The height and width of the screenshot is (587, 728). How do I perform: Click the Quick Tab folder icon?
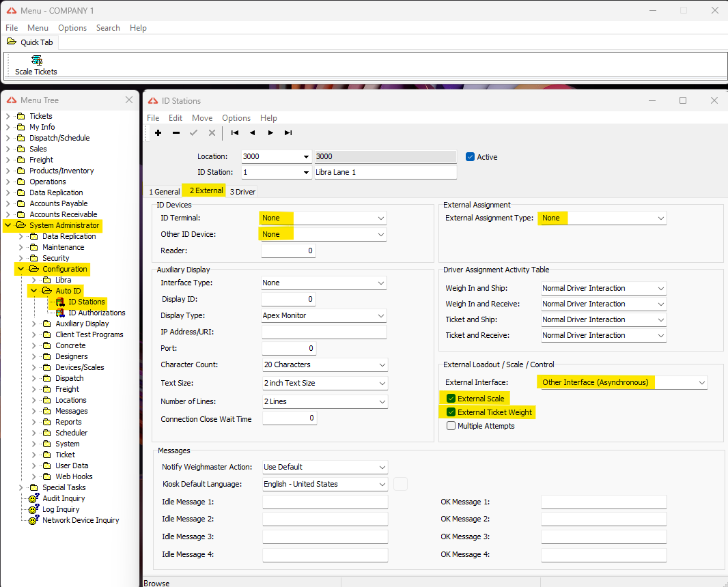[x=12, y=42]
